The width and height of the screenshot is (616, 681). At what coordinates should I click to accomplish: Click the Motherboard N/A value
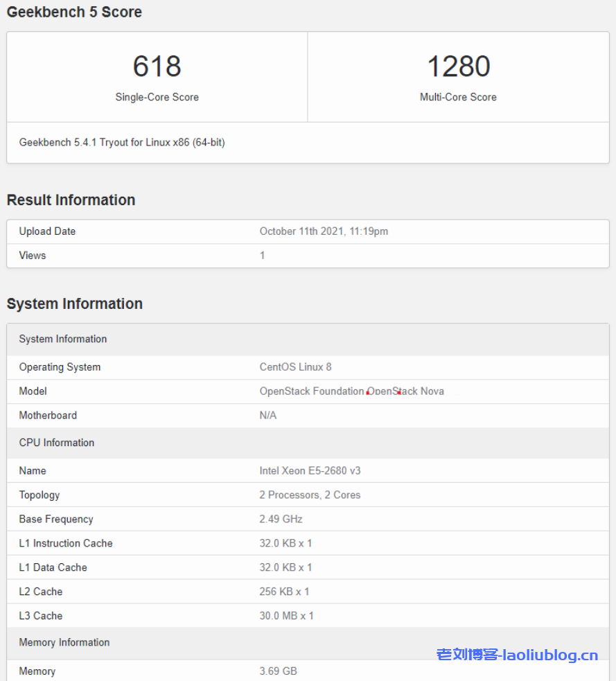click(x=267, y=416)
